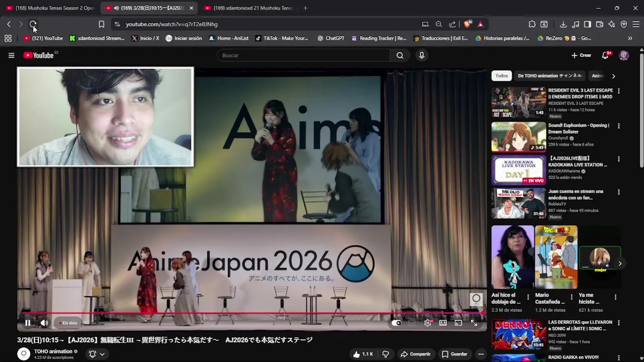Click the video progress bar

point(251,313)
